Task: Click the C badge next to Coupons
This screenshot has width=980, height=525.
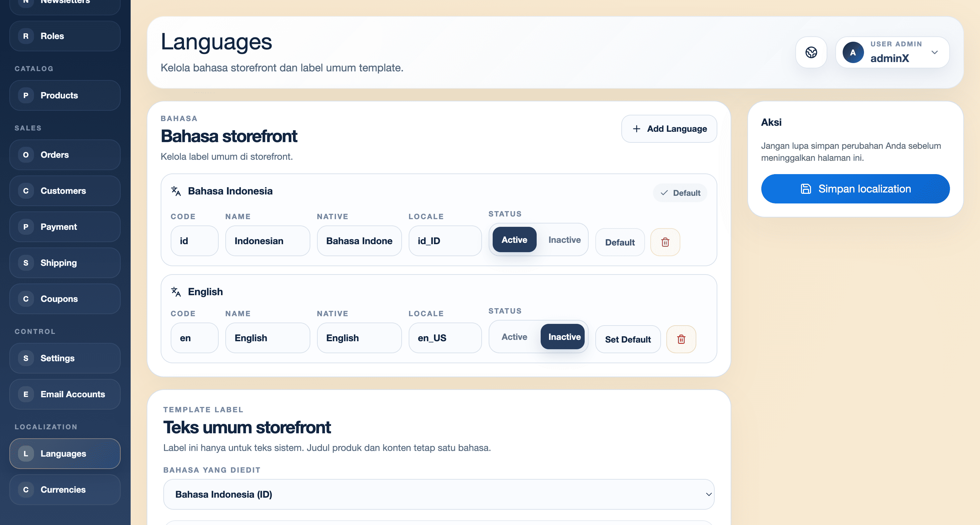Action: point(26,299)
